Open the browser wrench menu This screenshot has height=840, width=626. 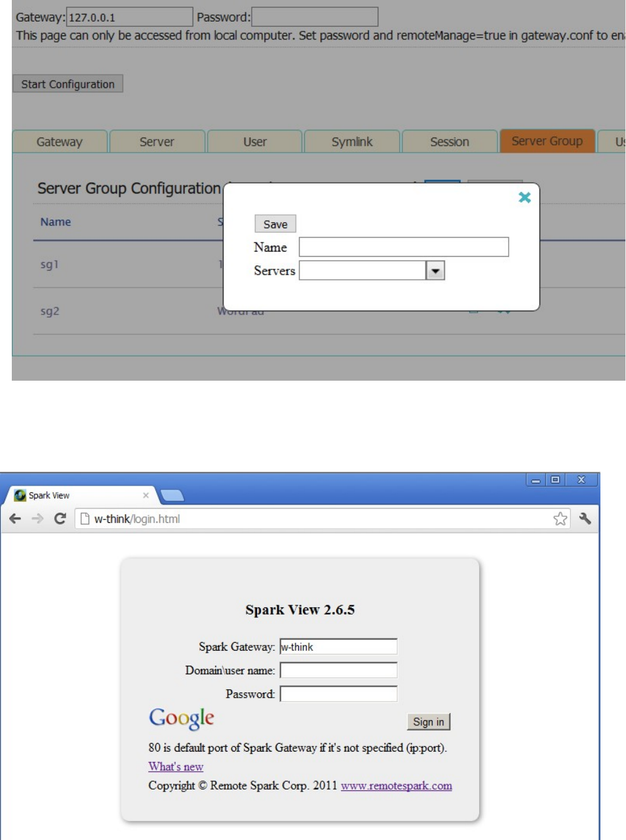585,518
